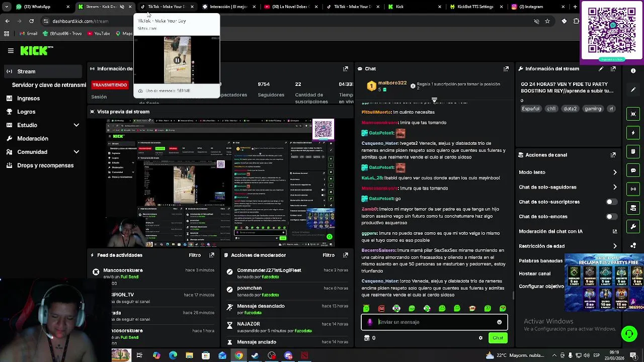Open Steam from the taskbar

255,355
